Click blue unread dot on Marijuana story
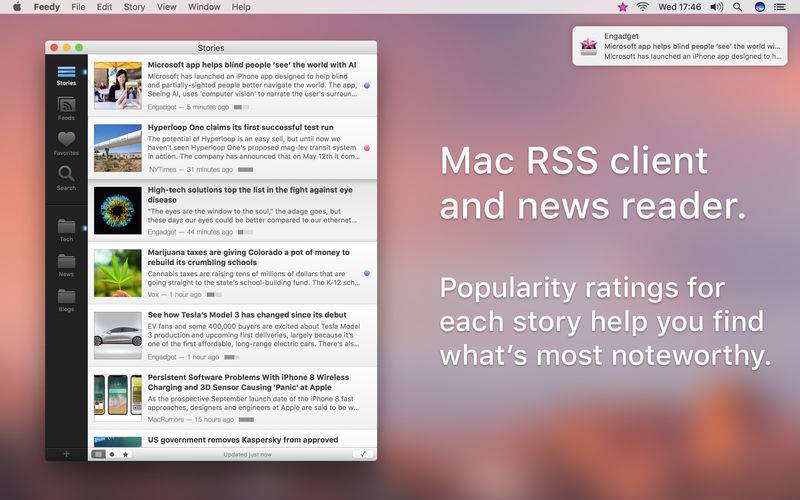800x500 pixels. (x=367, y=273)
